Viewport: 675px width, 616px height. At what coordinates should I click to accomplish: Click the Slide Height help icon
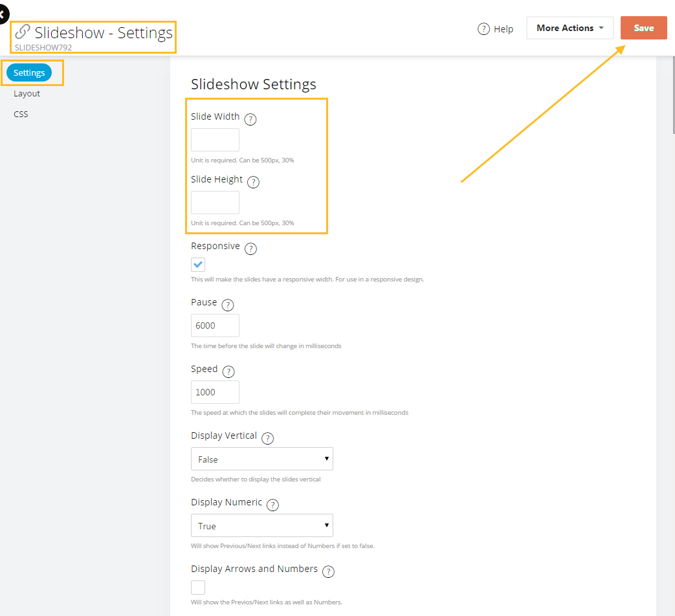(253, 182)
